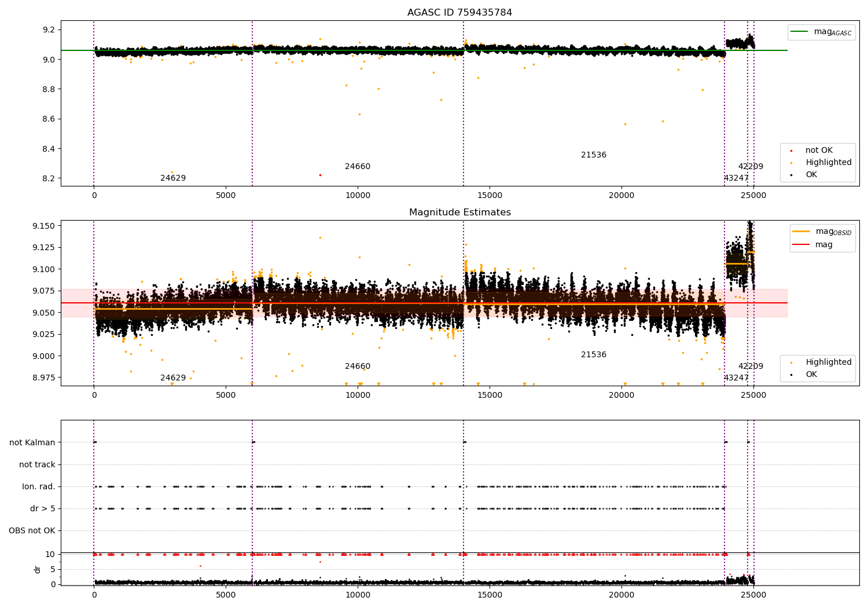868x608 pixels.
Task: Click obsid label 43247 in the top plot
Action: [x=736, y=178]
